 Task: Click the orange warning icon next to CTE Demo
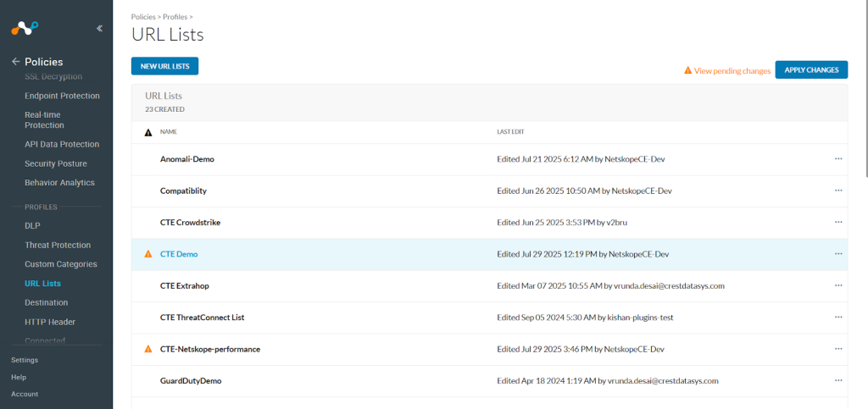coord(147,254)
